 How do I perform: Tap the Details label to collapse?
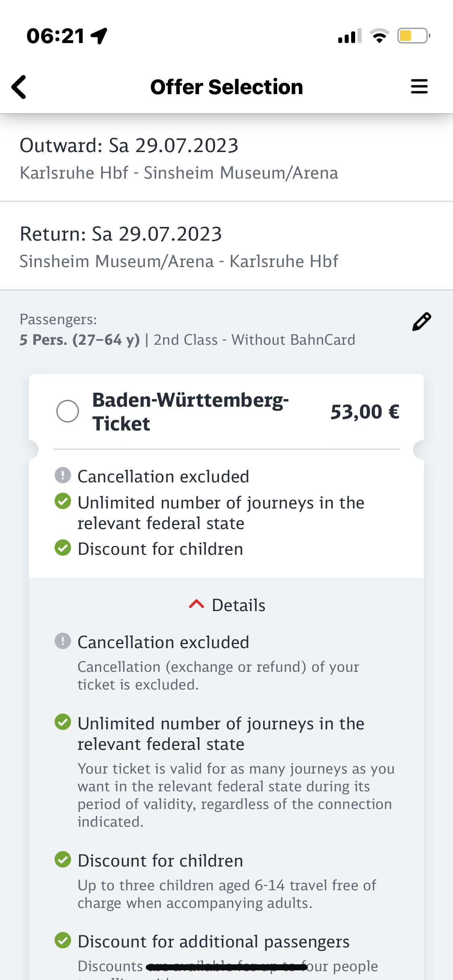coord(238,605)
